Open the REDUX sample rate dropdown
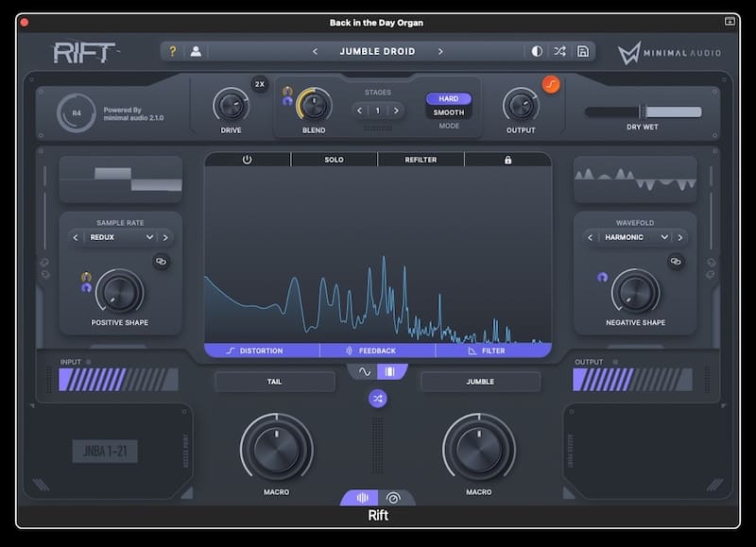This screenshot has height=547, width=756. (x=121, y=237)
